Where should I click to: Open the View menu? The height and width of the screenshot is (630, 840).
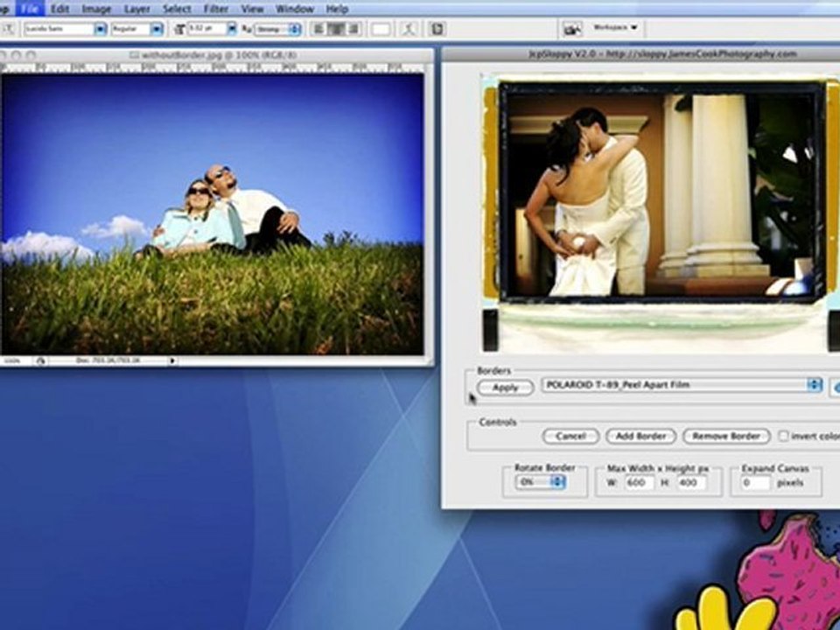252,9
